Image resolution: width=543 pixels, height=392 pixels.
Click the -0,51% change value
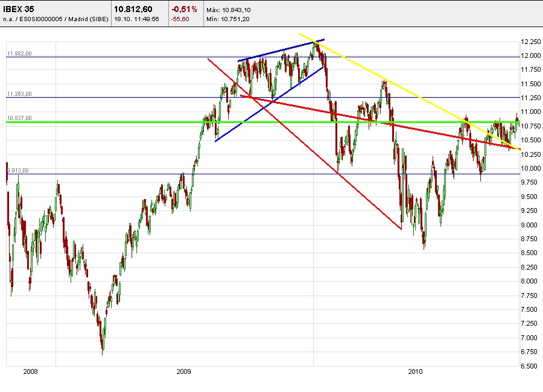pyautogui.click(x=184, y=10)
